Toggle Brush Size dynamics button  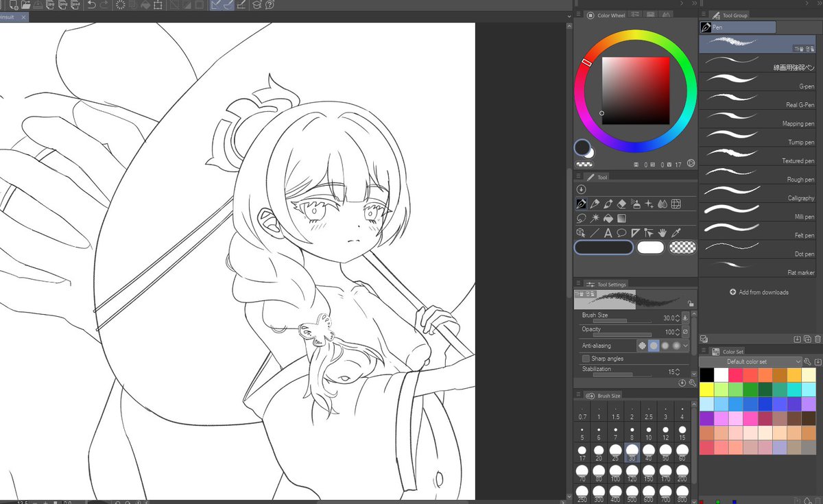[x=685, y=318]
